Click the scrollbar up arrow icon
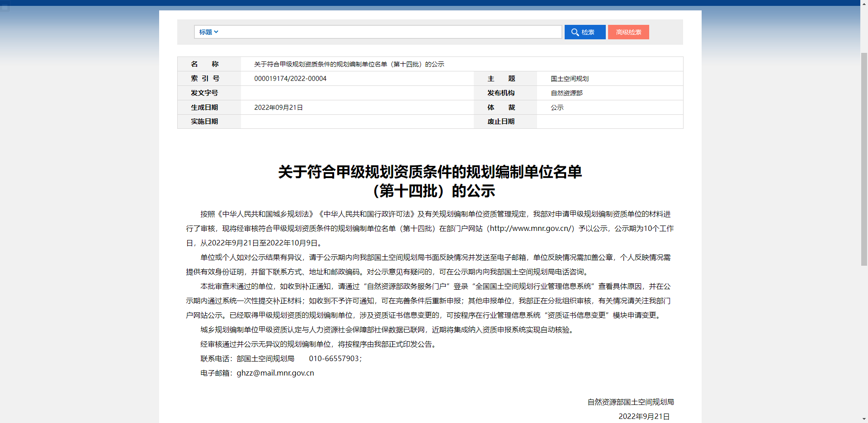The width and height of the screenshot is (868, 423). coord(864,4)
